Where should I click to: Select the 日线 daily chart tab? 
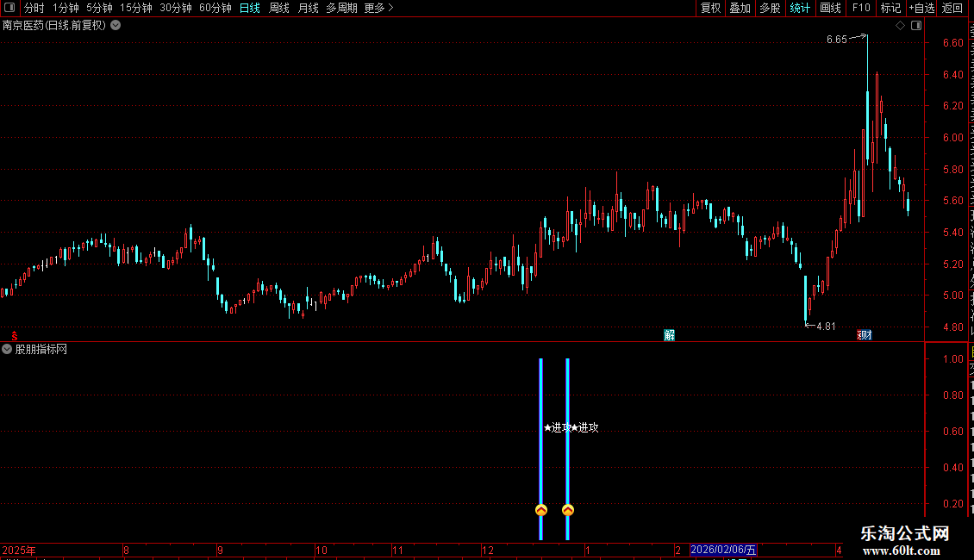250,8
